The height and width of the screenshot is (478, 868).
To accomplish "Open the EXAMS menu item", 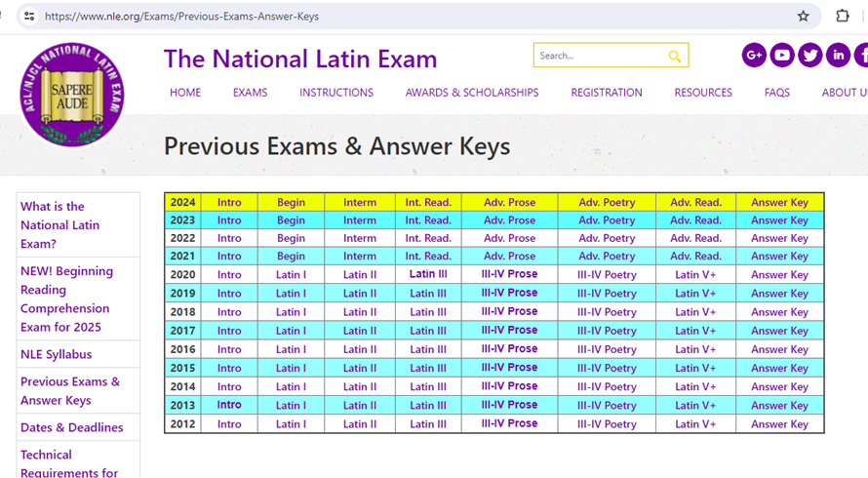I will pyautogui.click(x=251, y=93).
